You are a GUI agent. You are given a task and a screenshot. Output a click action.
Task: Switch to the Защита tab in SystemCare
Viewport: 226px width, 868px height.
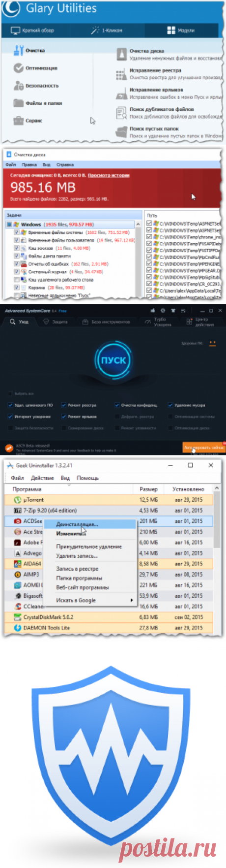click(x=56, y=322)
